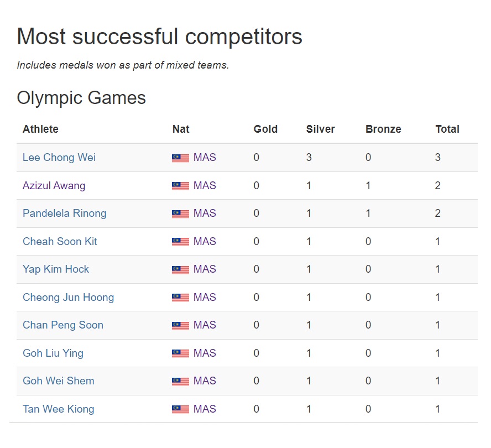Click the Pandelela Rinong link
This screenshot has width=491, height=448.
(x=65, y=213)
